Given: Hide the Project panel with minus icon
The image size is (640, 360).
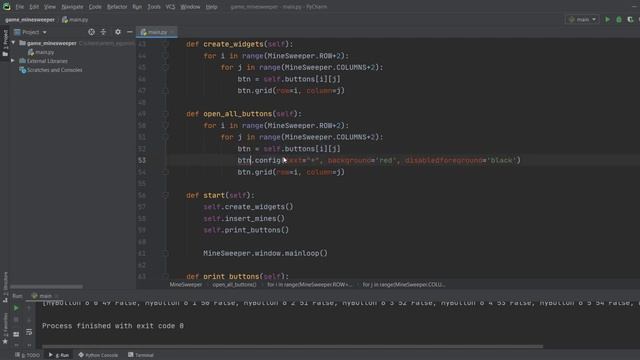Looking at the screenshot, I should click(x=129, y=32).
